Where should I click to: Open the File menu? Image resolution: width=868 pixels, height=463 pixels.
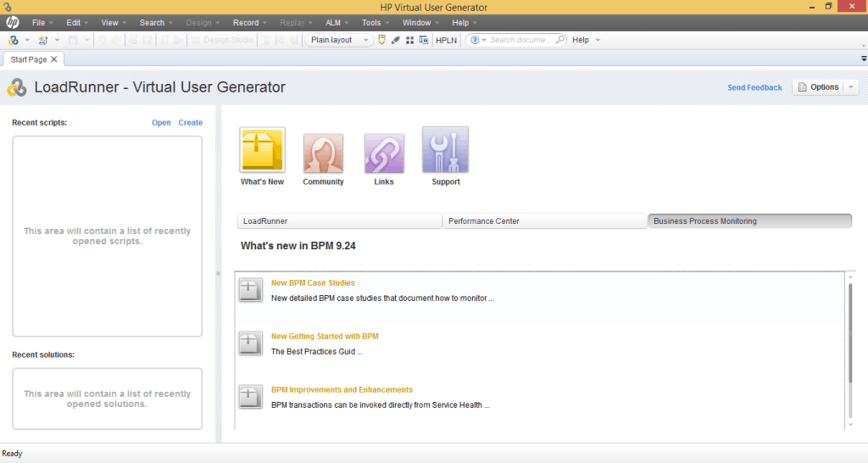[42, 23]
